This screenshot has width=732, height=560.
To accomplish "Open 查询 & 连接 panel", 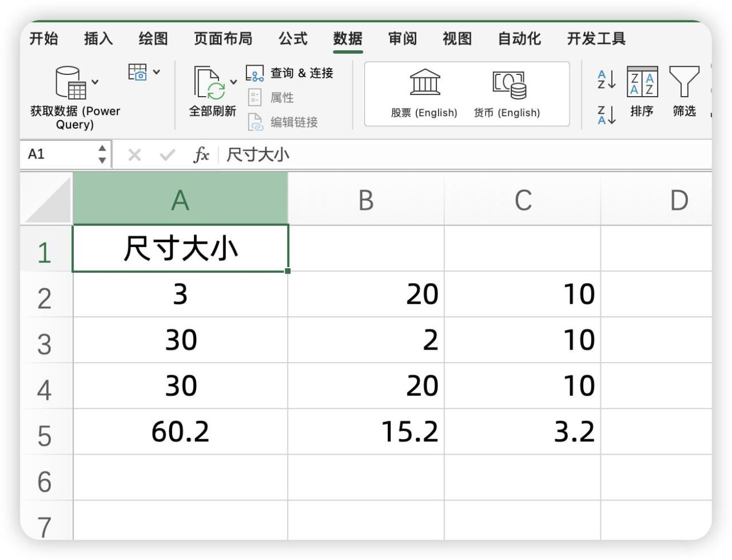I will [289, 73].
